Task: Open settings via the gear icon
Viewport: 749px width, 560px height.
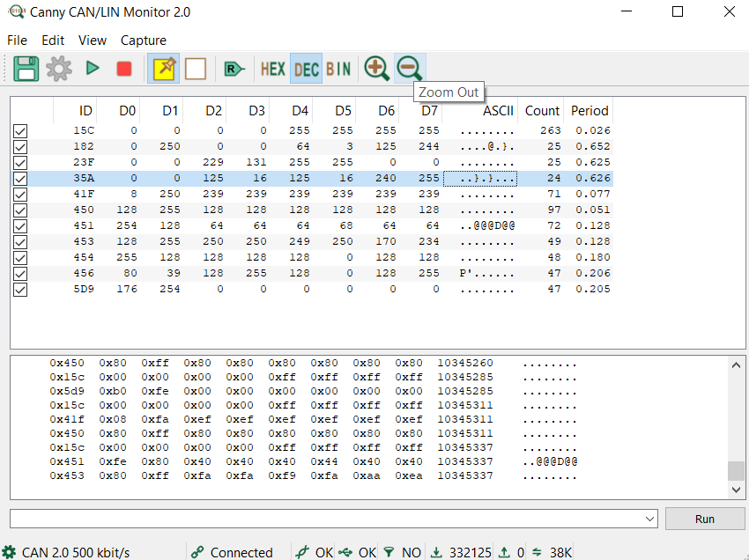Action: pos(59,69)
